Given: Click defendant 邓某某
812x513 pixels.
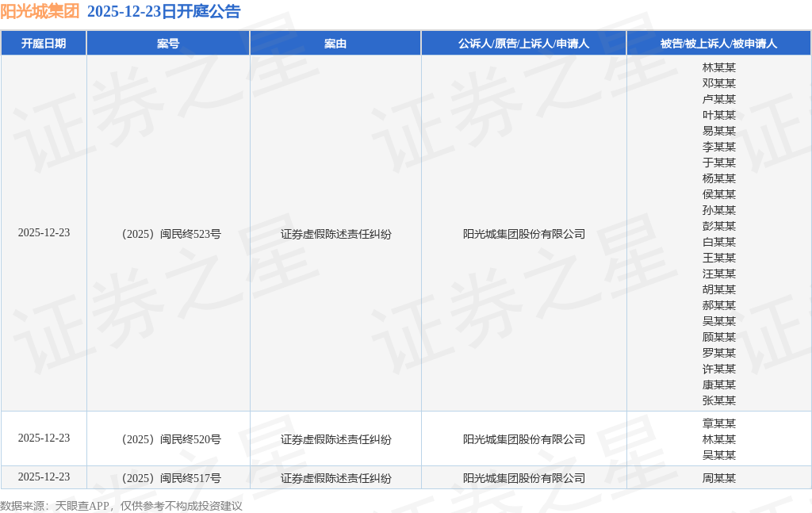Looking at the screenshot, I should [718, 82].
